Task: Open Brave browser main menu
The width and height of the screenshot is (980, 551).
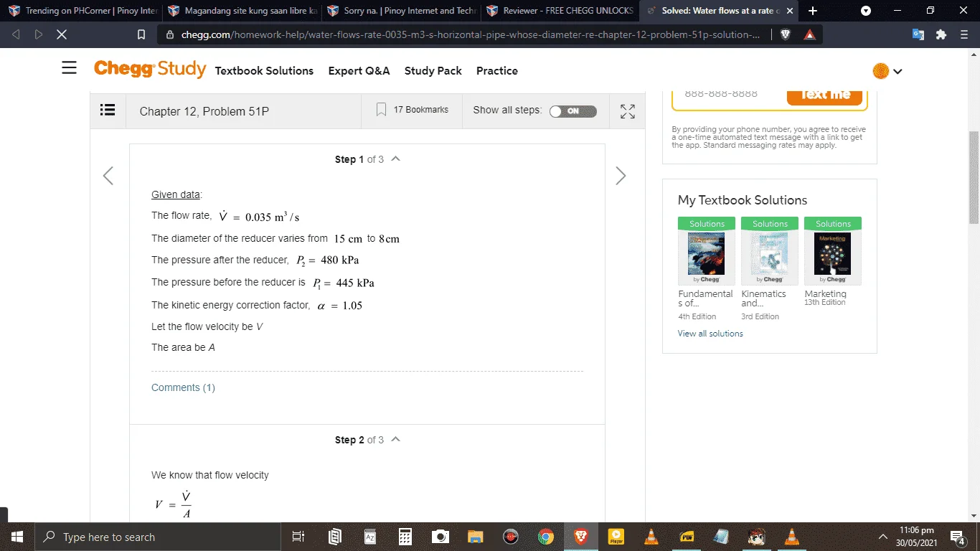Action: pyautogui.click(x=964, y=34)
